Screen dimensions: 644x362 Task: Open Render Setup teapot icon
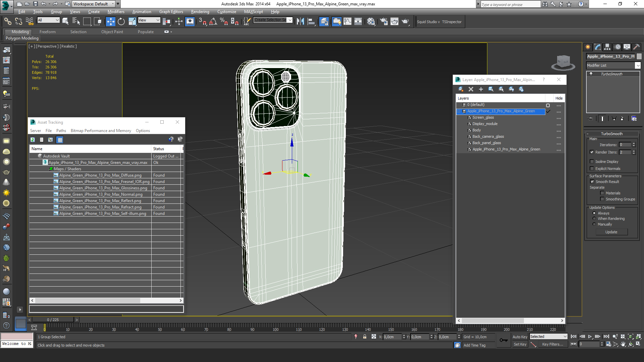384,21
